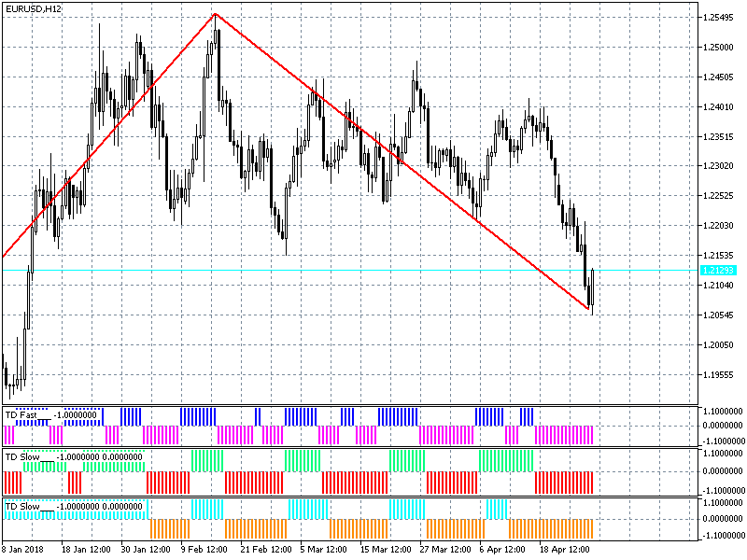The height and width of the screenshot is (560, 747).
Task: Click the 18 Apr 12:00 time label
Action: click(x=564, y=549)
